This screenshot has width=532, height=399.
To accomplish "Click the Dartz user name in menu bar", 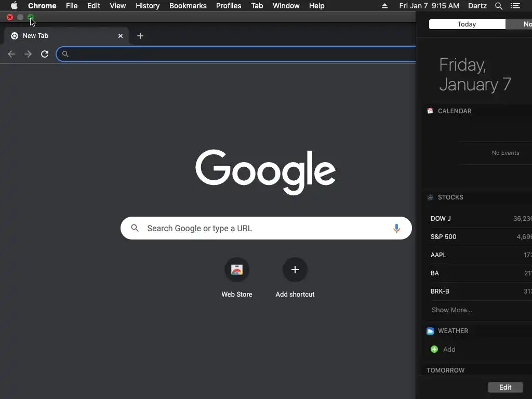I will click(x=477, y=6).
